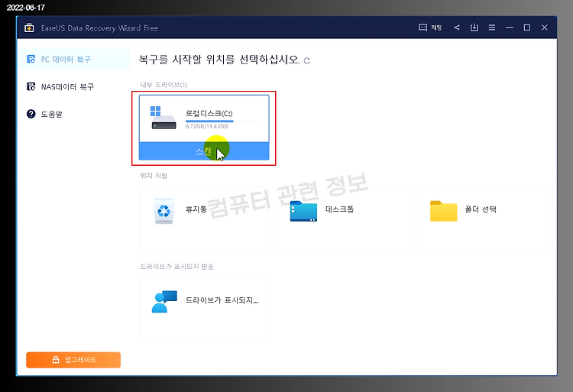Open the 채팅 chat button in the title bar
The height and width of the screenshot is (392, 573).
coord(430,28)
